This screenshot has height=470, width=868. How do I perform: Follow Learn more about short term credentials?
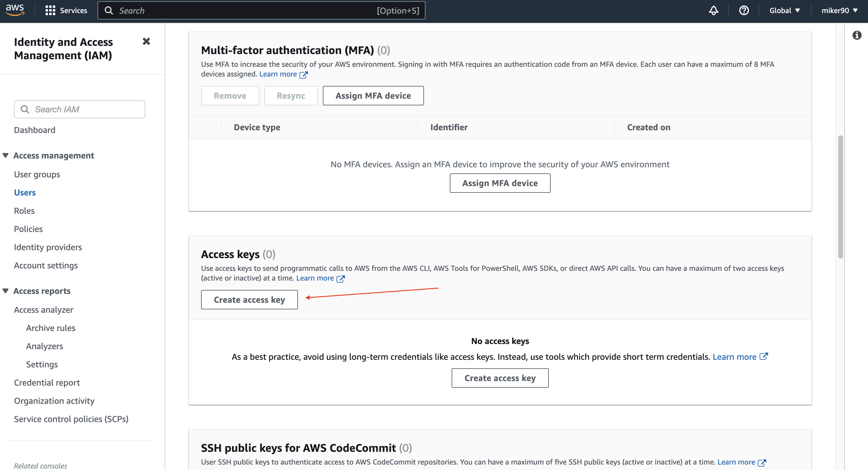(x=735, y=356)
